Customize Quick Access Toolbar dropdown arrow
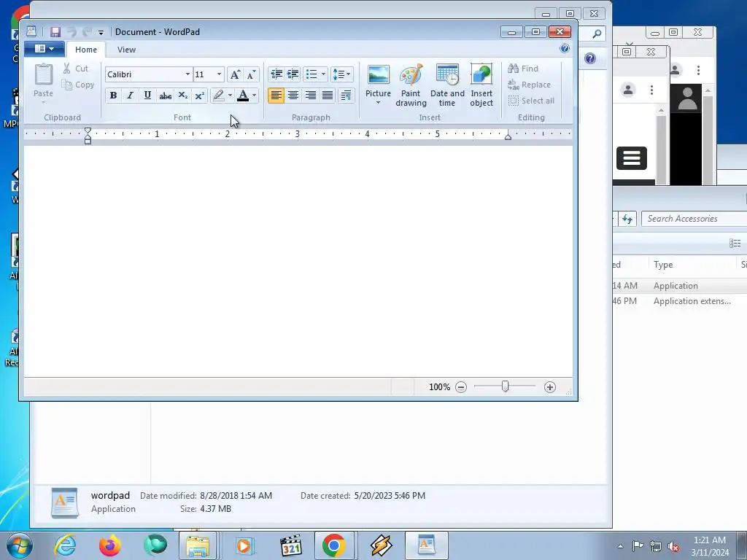 pyautogui.click(x=101, y=32)
